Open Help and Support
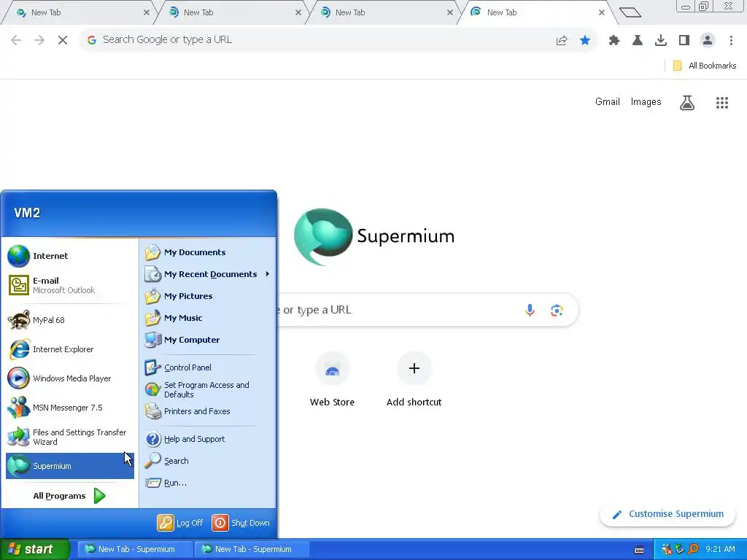 pyautogui.click(x=207, y=439)
